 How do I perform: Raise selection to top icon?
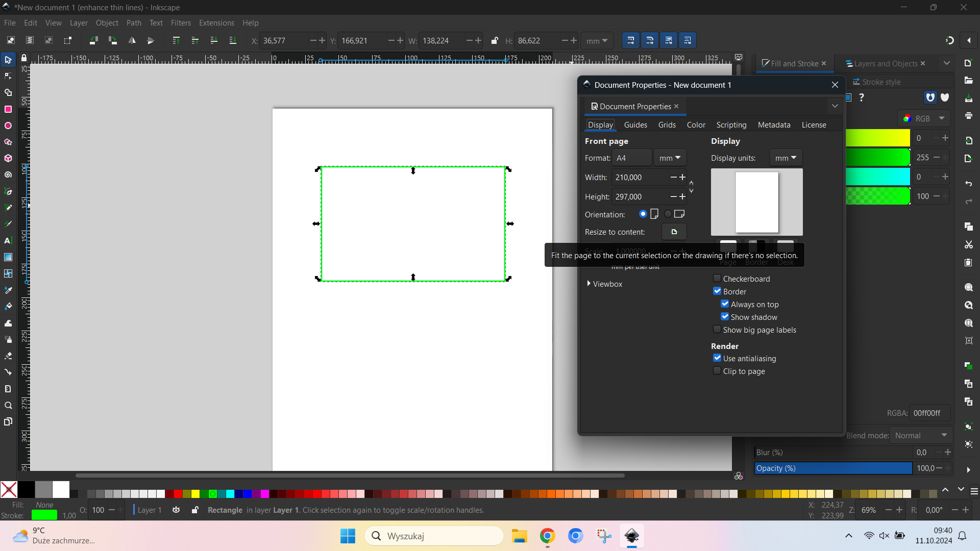(176, 40)
